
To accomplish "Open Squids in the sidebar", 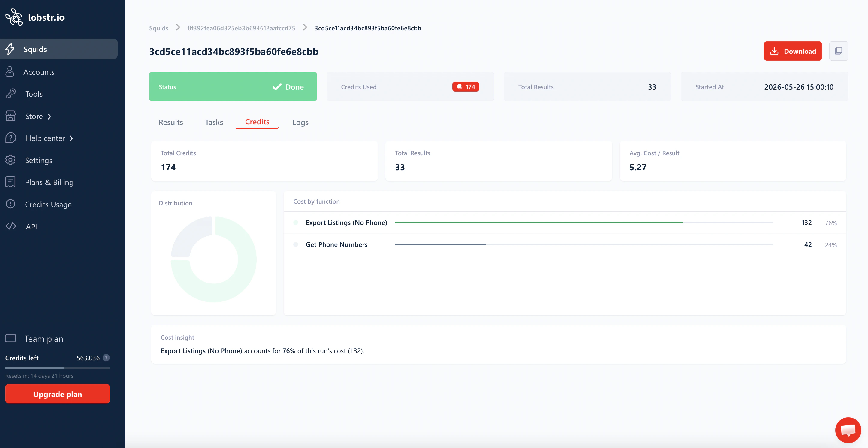I will pos(59,49).
